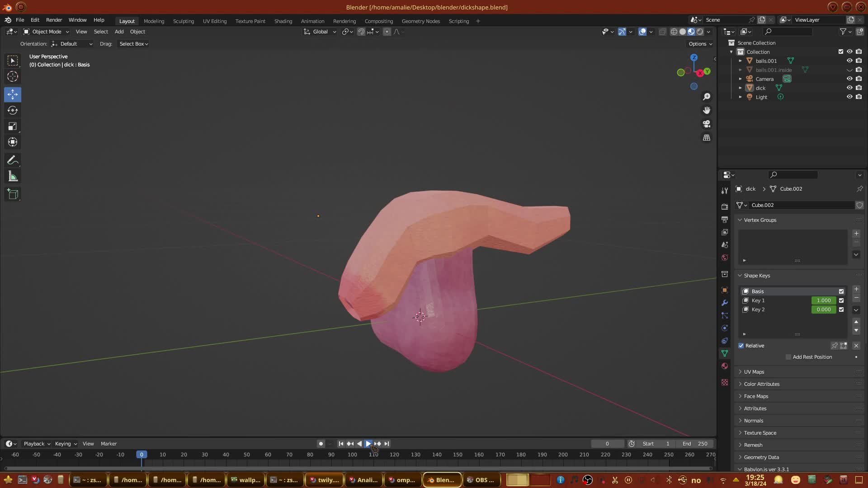Open the Modifier properties wrench tab
The height and width of the screenshot is (488, 868).
click(725, 303)
